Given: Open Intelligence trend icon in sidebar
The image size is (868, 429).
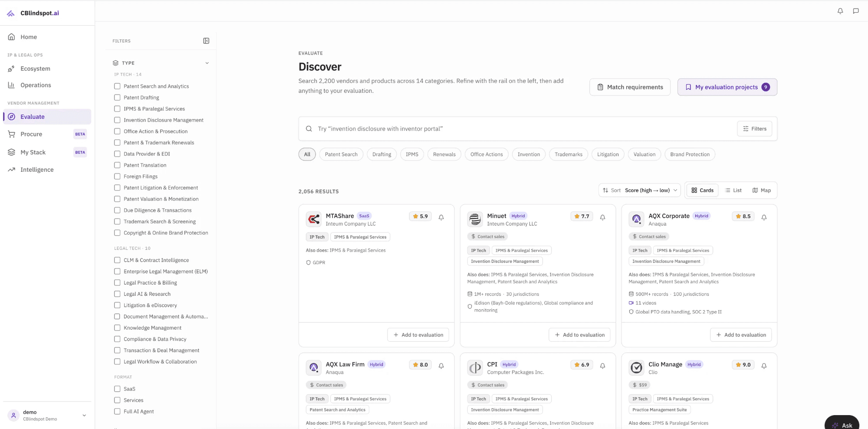Looking at the screenshot, I should click(12, 170).
